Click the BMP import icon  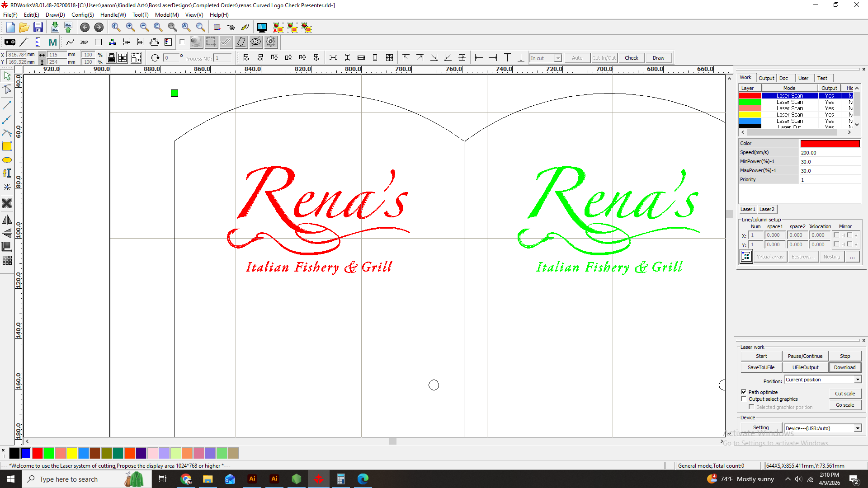pyautogui.click(x=84, y=42)
